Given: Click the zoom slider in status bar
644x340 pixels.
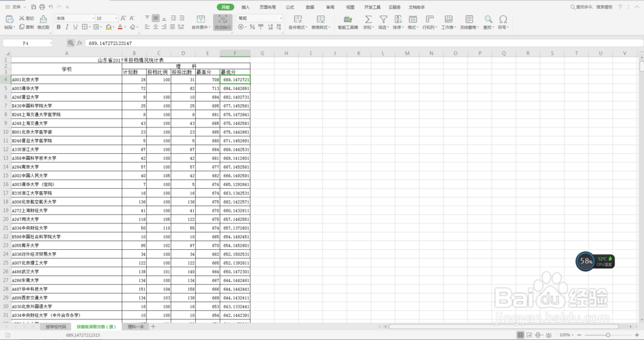Looking at the screenshot, I should click(x=608, y=335).
